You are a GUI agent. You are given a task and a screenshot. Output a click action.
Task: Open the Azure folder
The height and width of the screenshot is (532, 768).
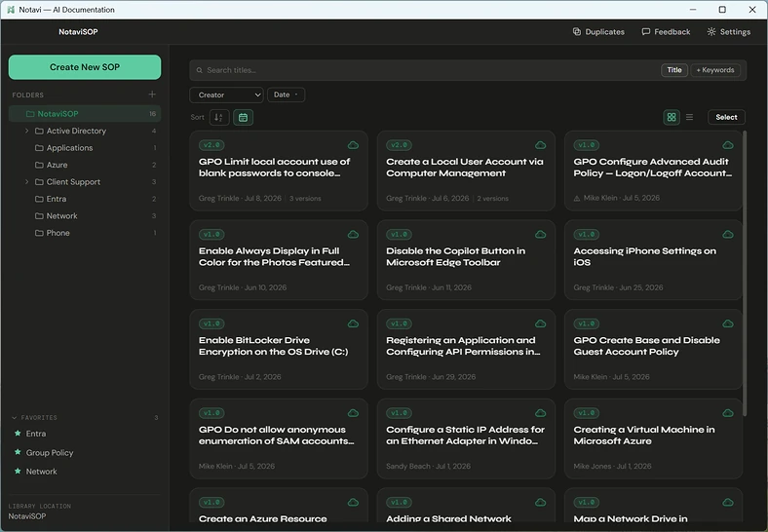[x=85, y=165]
